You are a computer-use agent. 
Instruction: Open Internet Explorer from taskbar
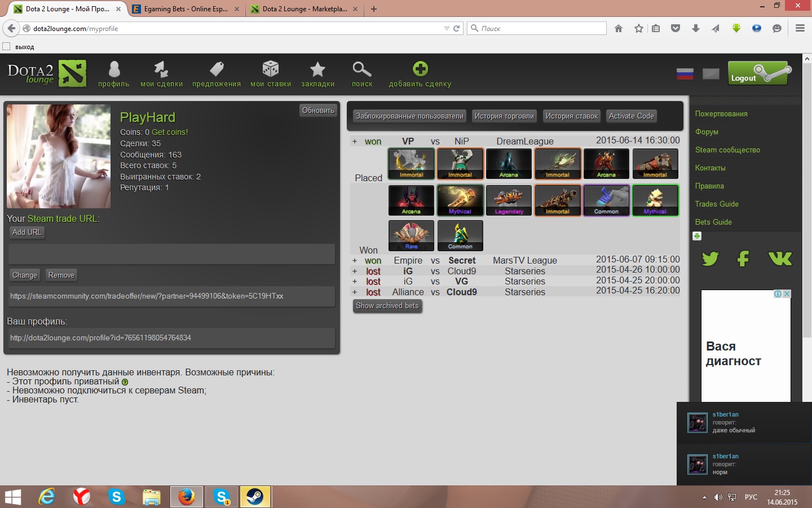tap(47, 497)
